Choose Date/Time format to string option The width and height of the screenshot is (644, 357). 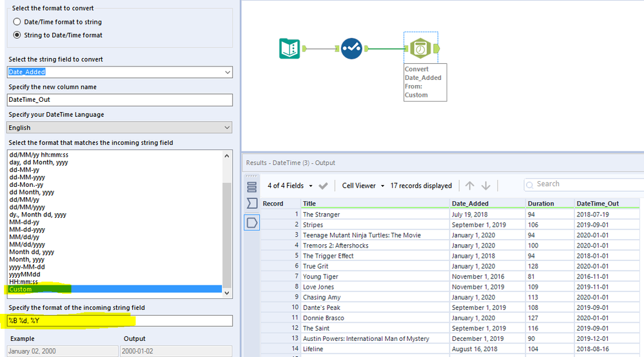pyautogui.click(x=17, y=22)
